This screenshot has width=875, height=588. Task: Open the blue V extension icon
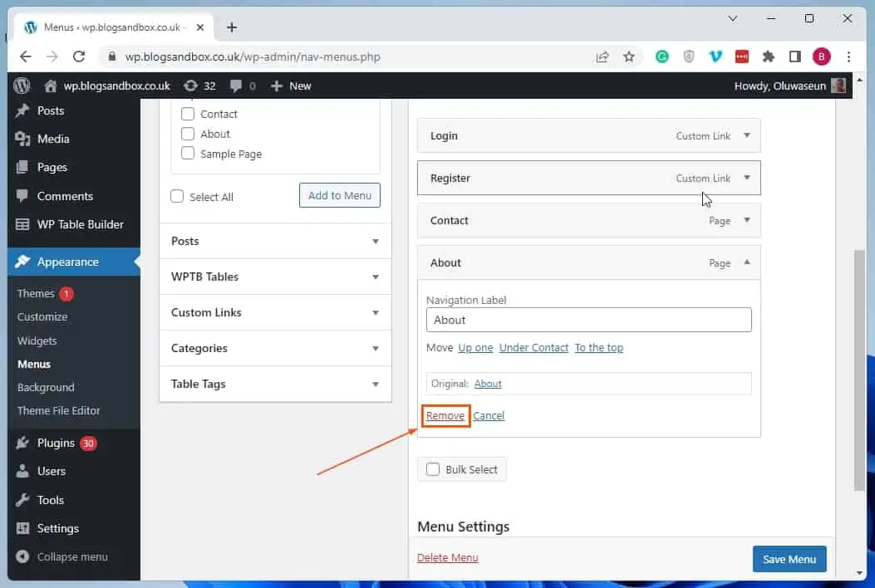tap(715, 56)
